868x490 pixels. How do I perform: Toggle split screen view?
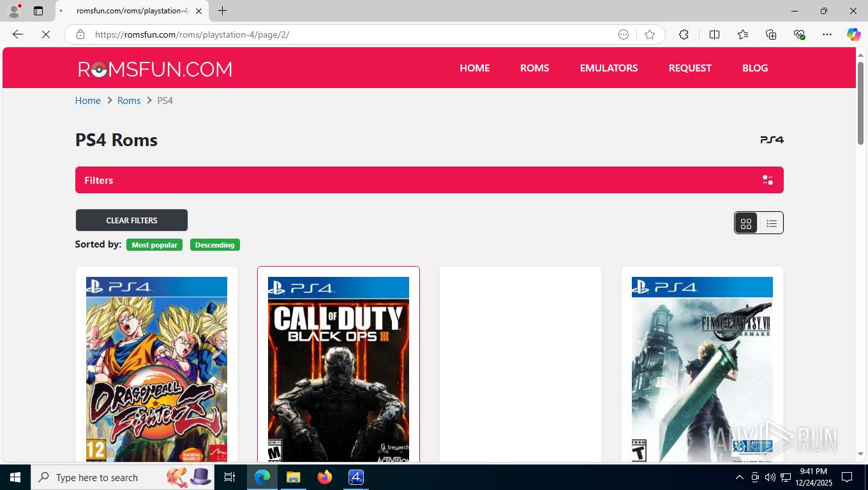715,34
